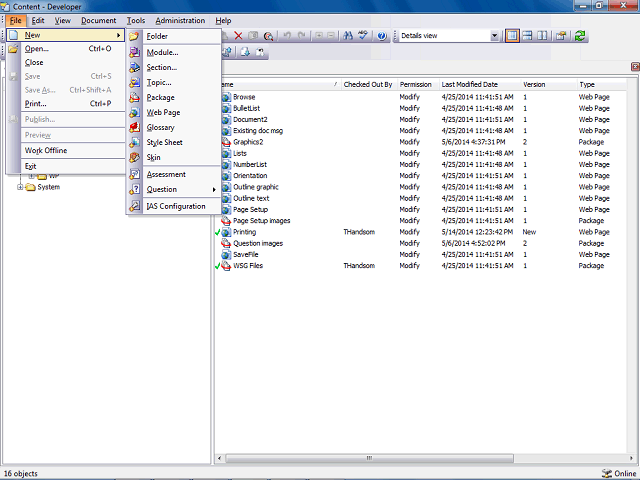Choose Close in the File menu
This screenshot has width=640, height=480.
tap(66, 62)
